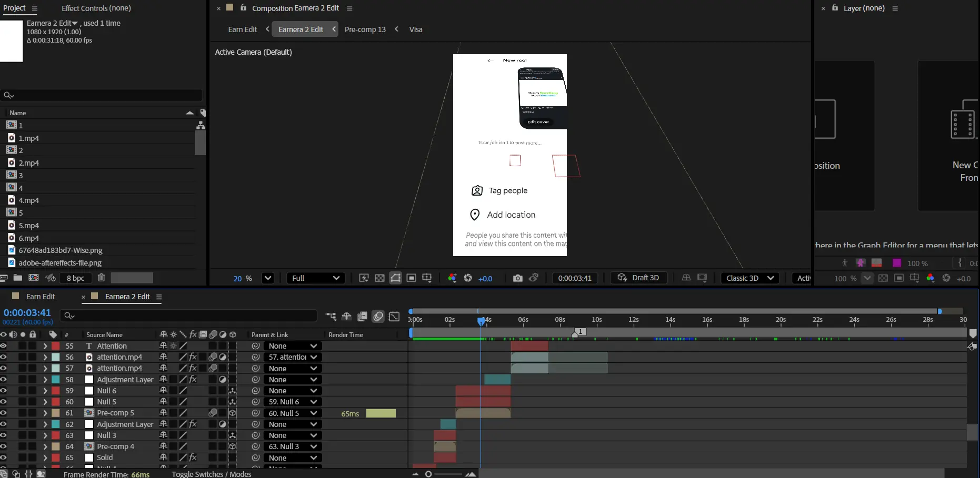Expand the Null 6 layer properties
980x478 pixels.
point(45,391)
